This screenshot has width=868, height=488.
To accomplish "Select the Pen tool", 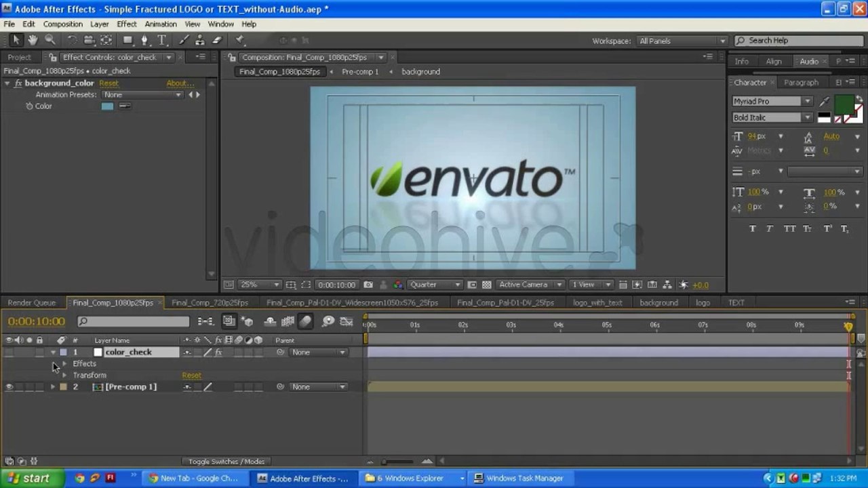I will (x=144, y=41).
